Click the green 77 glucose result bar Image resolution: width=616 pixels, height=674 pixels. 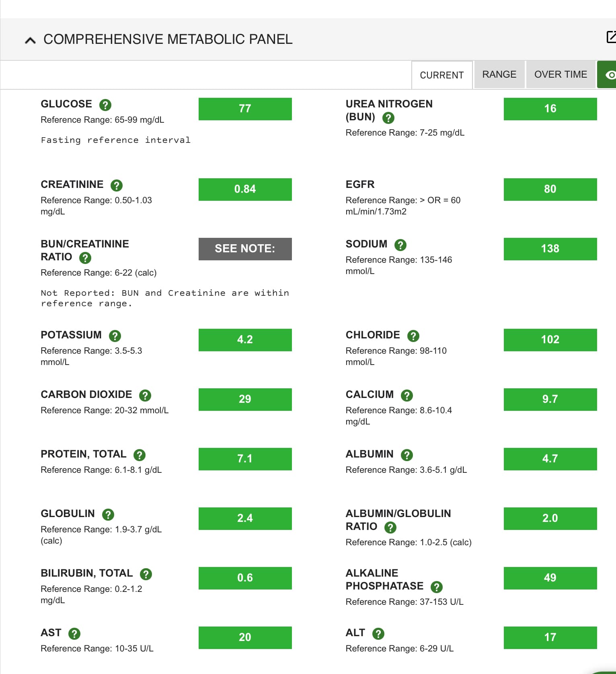(x=245, y=109)
